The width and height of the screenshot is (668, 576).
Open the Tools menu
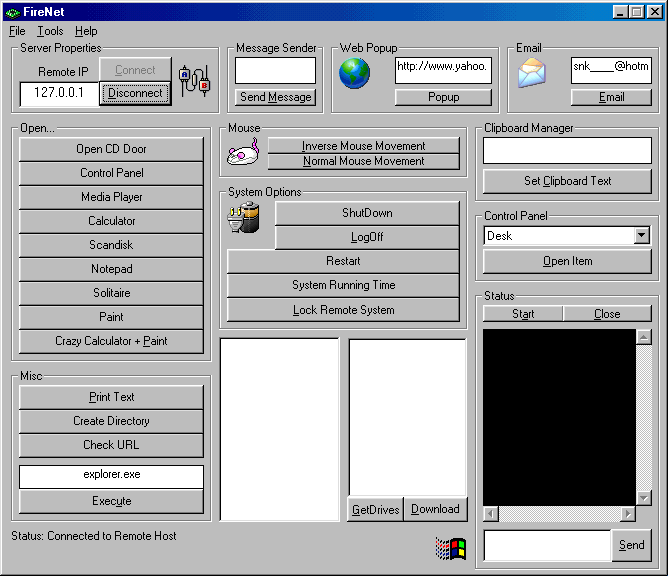point(50,31)
